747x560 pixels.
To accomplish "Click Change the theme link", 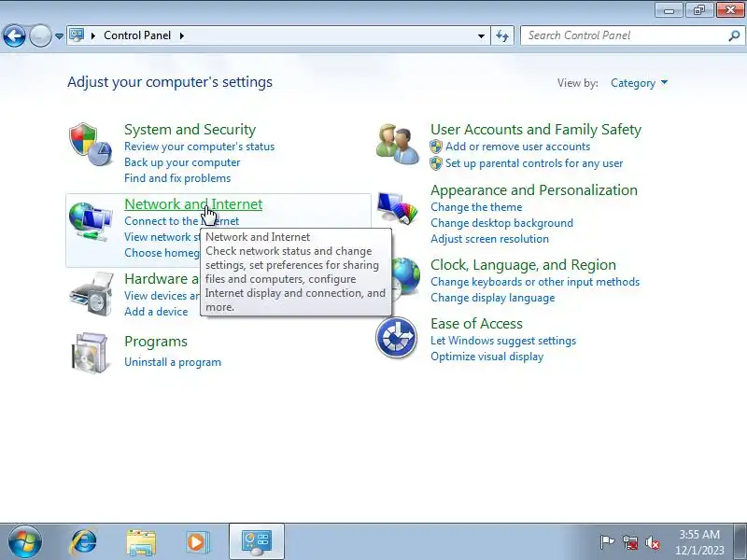I will [476, 207].
